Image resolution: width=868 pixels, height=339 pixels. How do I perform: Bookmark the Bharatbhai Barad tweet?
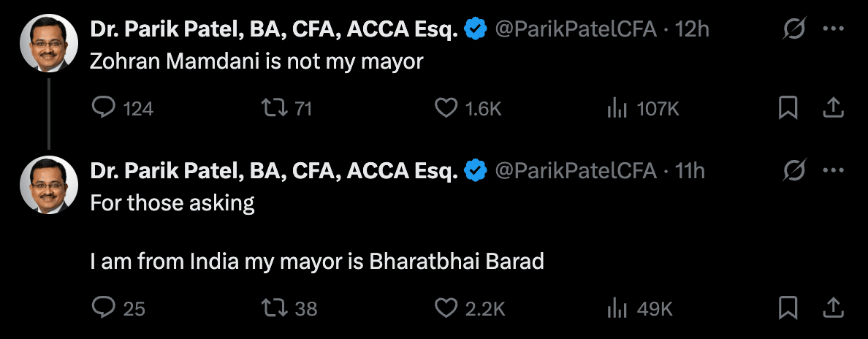tap(788, 308)
